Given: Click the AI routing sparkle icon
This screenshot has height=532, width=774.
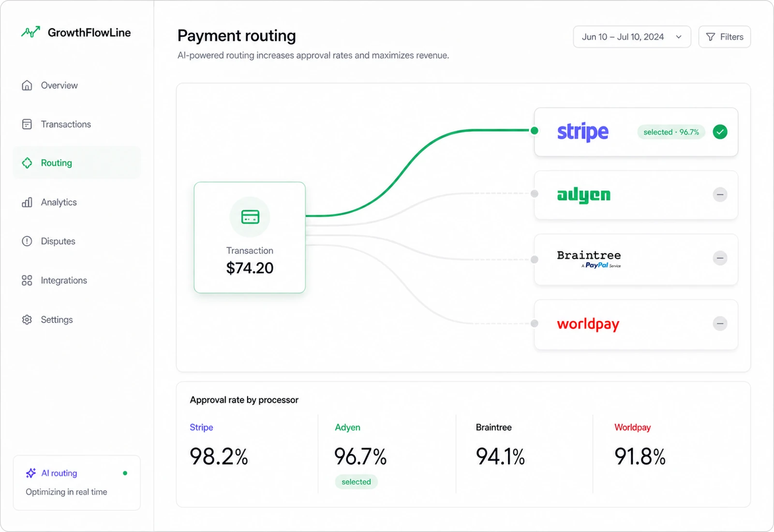Looking at the screenshot, I should click(31, 473).
